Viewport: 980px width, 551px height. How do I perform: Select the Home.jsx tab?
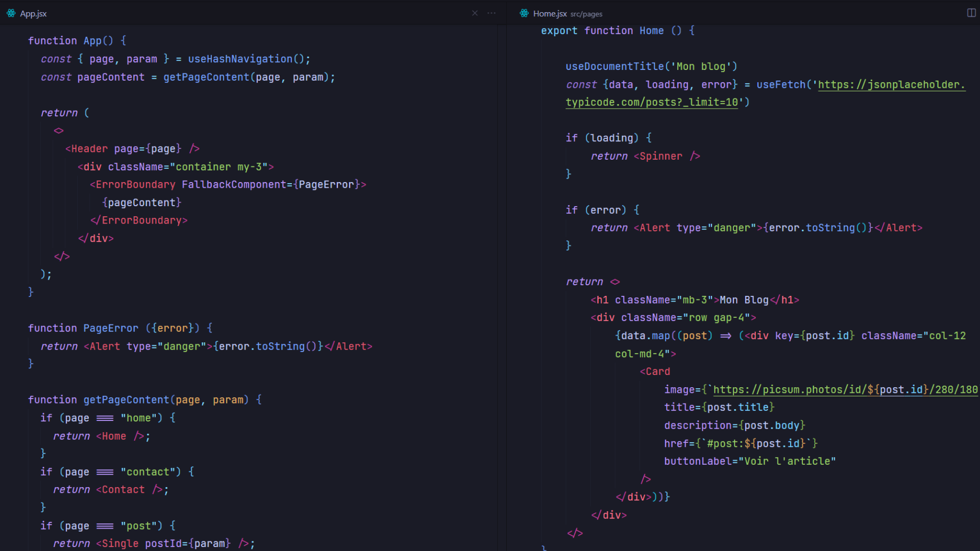pos(550,14)
